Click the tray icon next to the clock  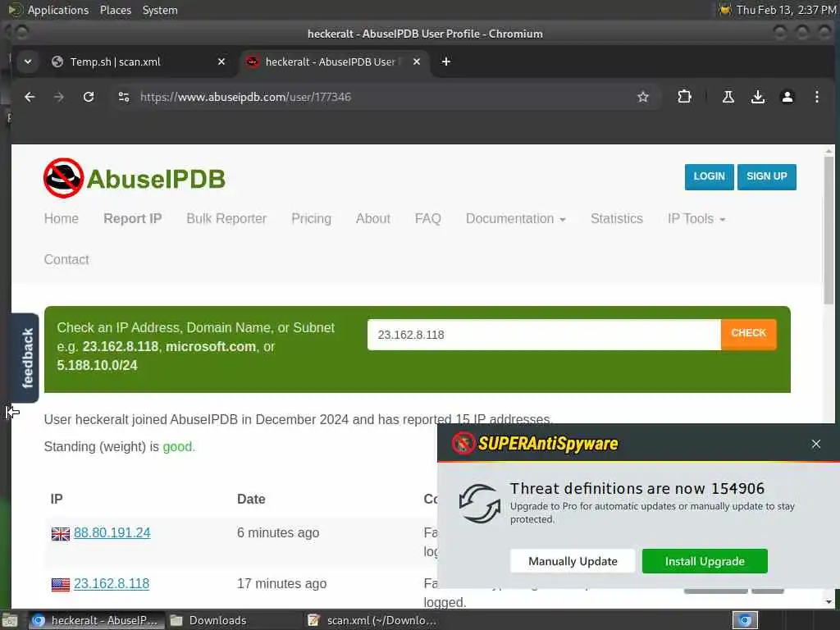click(725, 10)
